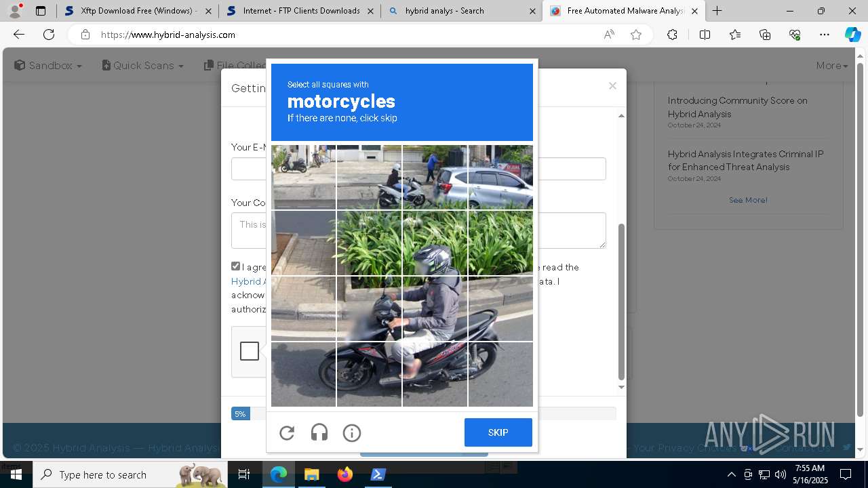Screen dimensions: 868x488
Task: Click the page vertical scrollbar
Action: pos(861,241)
